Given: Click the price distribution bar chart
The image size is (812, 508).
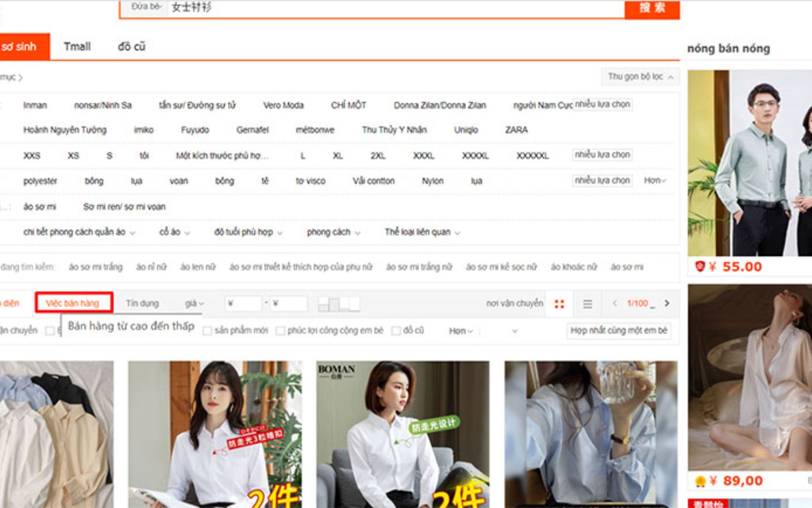Looking at the screenshot, I should 339,304.
